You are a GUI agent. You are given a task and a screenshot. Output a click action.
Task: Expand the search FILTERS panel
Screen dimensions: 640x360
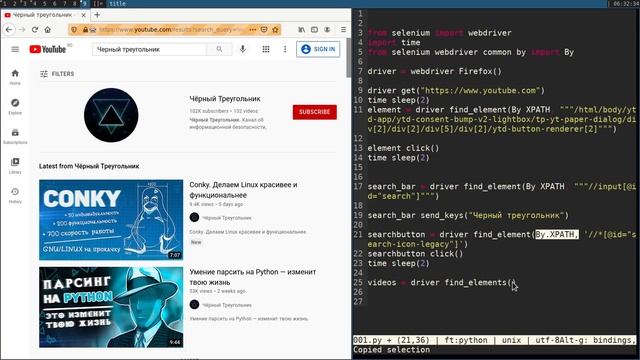point(57,74)
